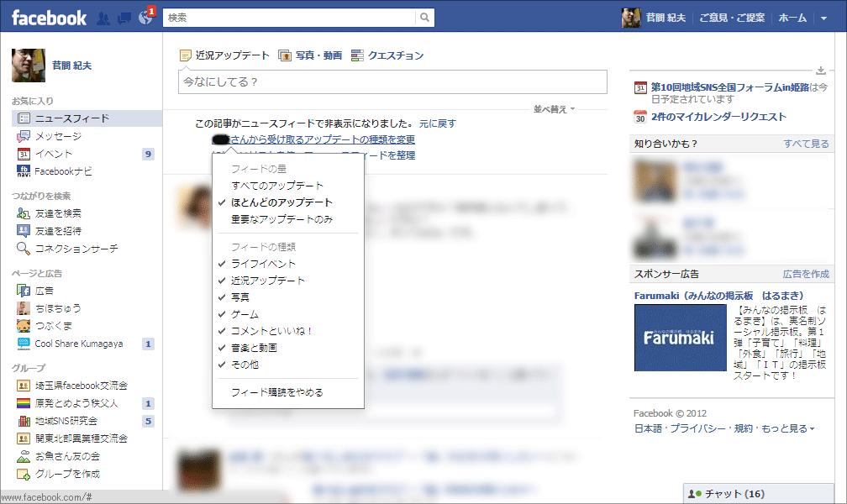Image resolution: width=847 pixels, height=504 pixels.
Task: Click the 友達を検索 icon
Action: [24, 213]
